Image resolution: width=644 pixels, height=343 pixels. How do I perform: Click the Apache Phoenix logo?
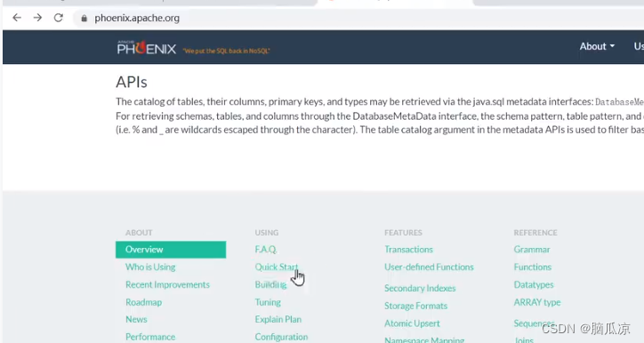coord(147,48)
